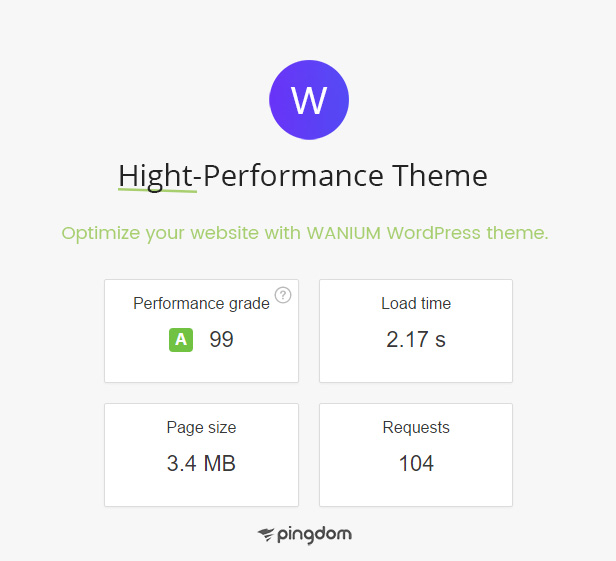
Task: Click the Pingdom bird logo icon
Action: (266, 534)
